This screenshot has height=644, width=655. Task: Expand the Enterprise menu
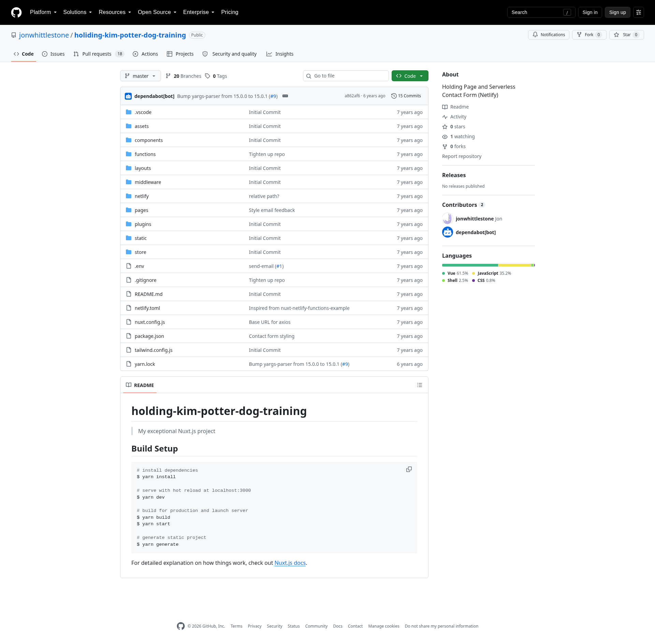click(x=199, y=12)
